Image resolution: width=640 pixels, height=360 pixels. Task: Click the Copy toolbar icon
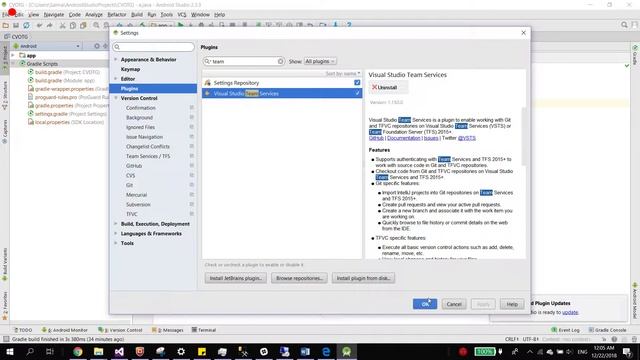click(73, 25)
